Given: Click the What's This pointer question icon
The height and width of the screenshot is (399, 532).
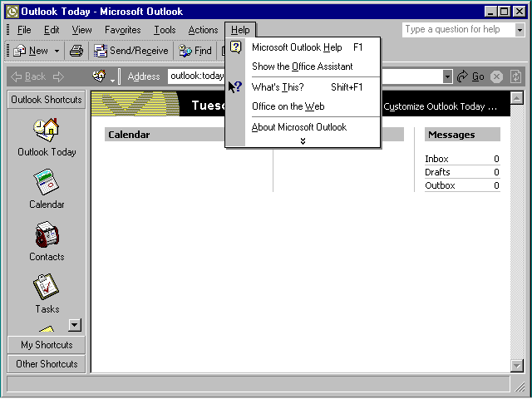Looking at the screenshot, I should click(235, 86).
